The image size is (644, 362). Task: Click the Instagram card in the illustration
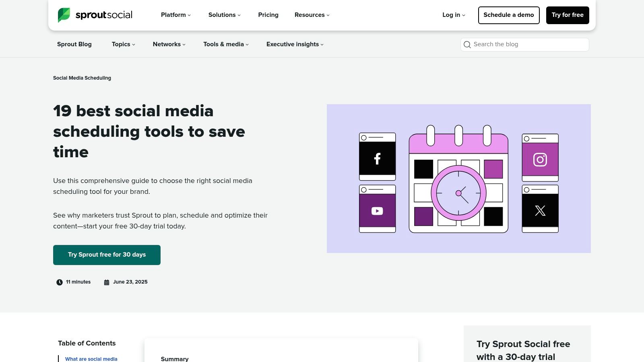coord(540,158)
